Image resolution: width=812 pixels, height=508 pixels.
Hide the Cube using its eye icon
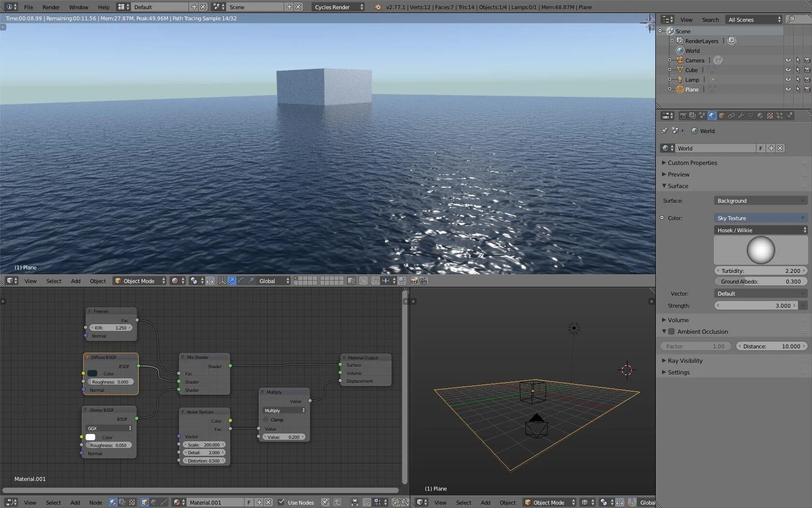[788, 70]
